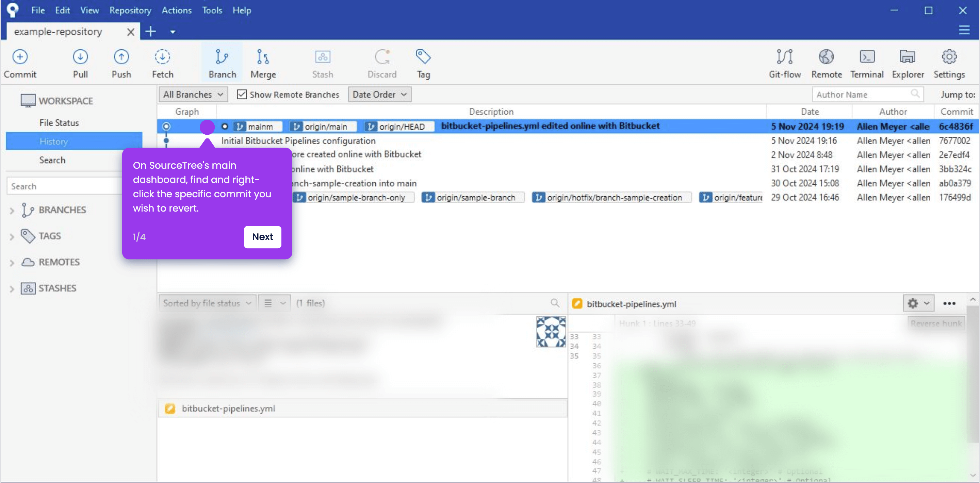Click the Push toolbar icon

click(121, 63)
